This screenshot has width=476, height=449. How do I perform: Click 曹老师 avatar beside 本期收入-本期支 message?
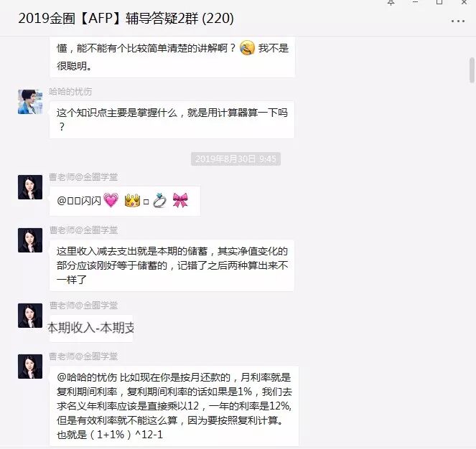tap(30, 316)
